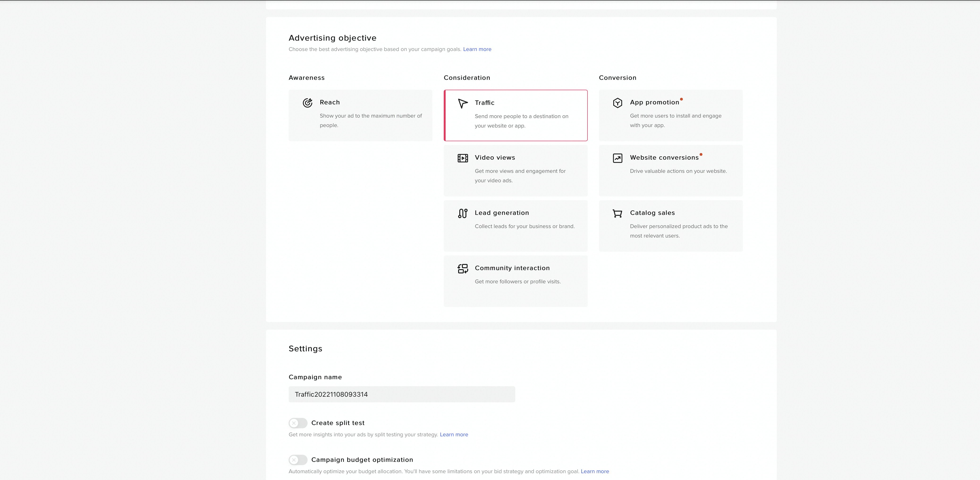
Task: Click the Advertising objective section heading
Action: pyautogui.click(x=332, y=38)
